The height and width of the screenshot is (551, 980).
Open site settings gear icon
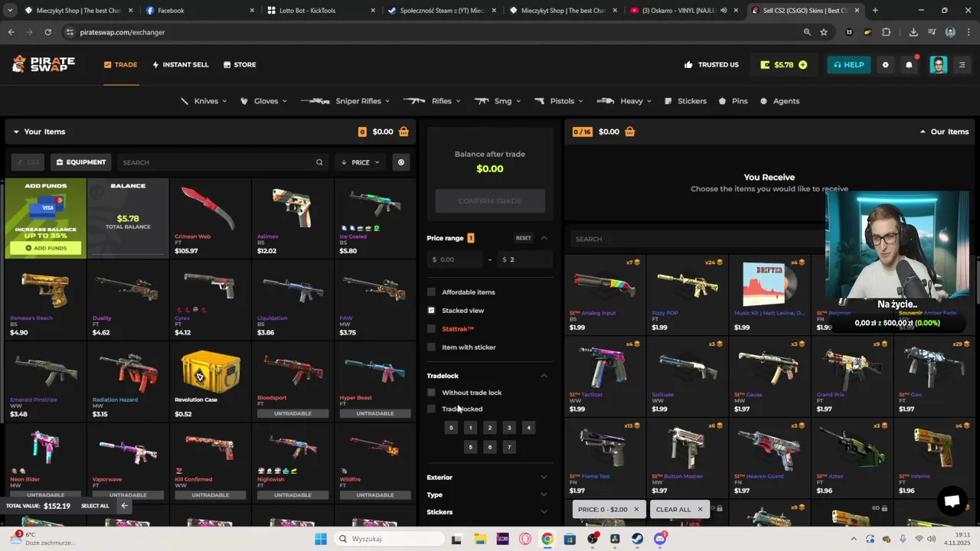click(886, 64)
